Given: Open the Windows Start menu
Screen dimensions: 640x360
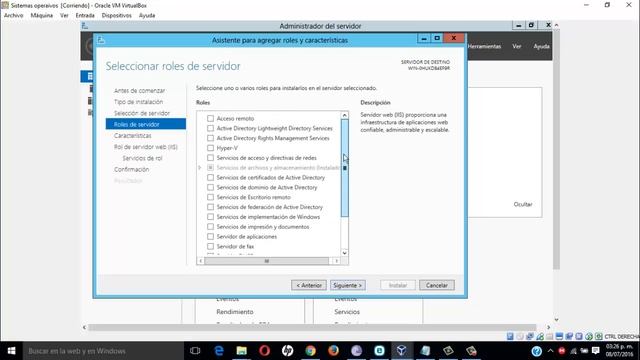Looking at the screenshot, I should tap(11, 351).
